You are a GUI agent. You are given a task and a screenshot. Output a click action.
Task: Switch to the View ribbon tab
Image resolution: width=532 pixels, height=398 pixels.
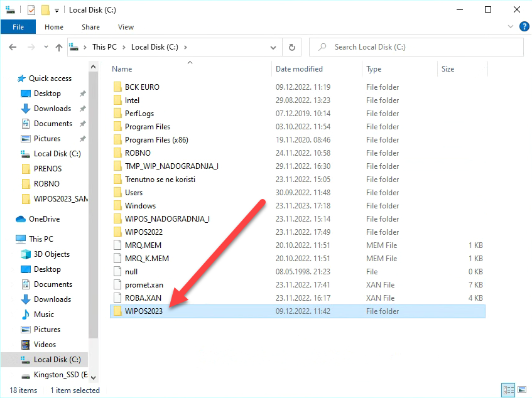(126, 27)
